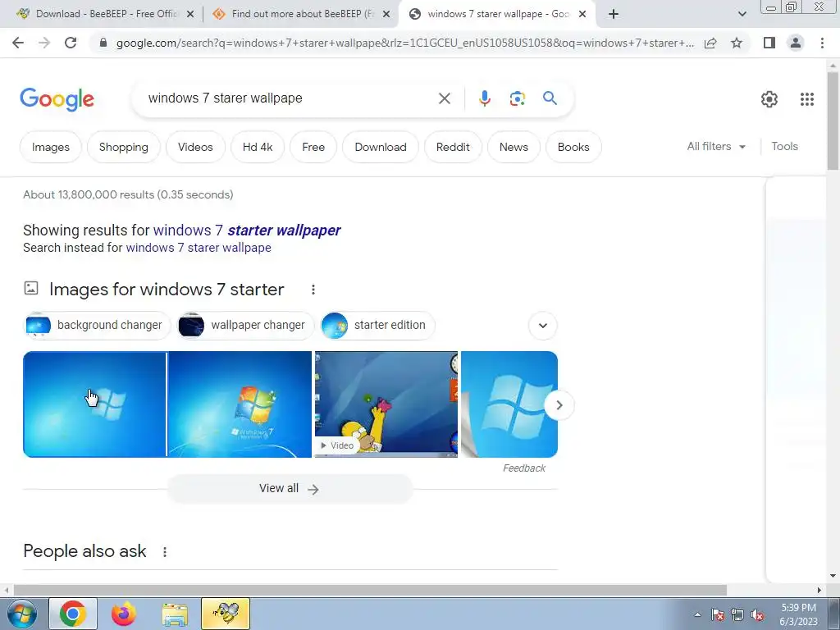Viewport: 840px width, 630px height.
Task: Start voice search with the microphone icon
Action: click(x=484, y=98)
